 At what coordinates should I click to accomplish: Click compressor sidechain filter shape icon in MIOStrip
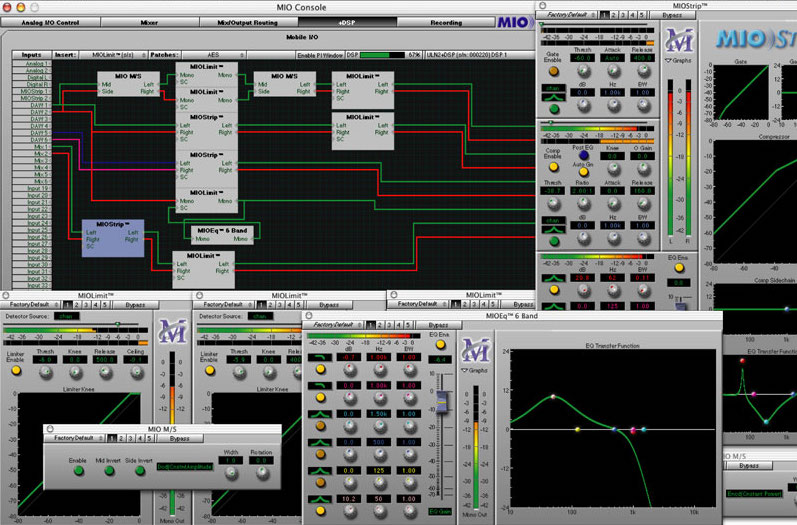coord(553,229)
